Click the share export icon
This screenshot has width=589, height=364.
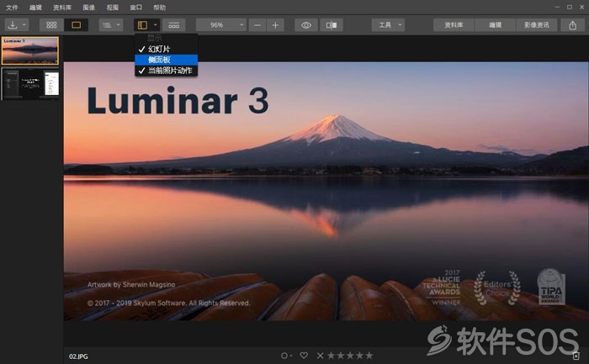pyautogui.click(x=572, y=25)
